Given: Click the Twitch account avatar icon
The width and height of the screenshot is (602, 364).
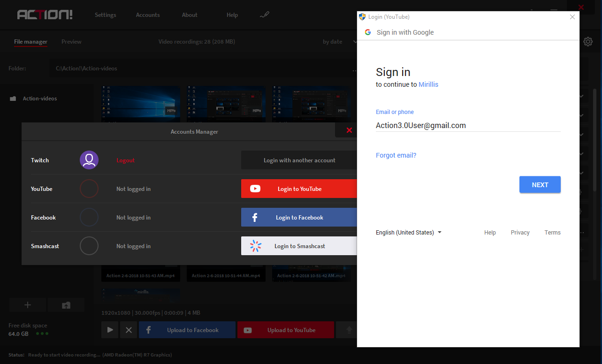Looking at the screenshot, I should pyautogui.click(x=89, y=160).
